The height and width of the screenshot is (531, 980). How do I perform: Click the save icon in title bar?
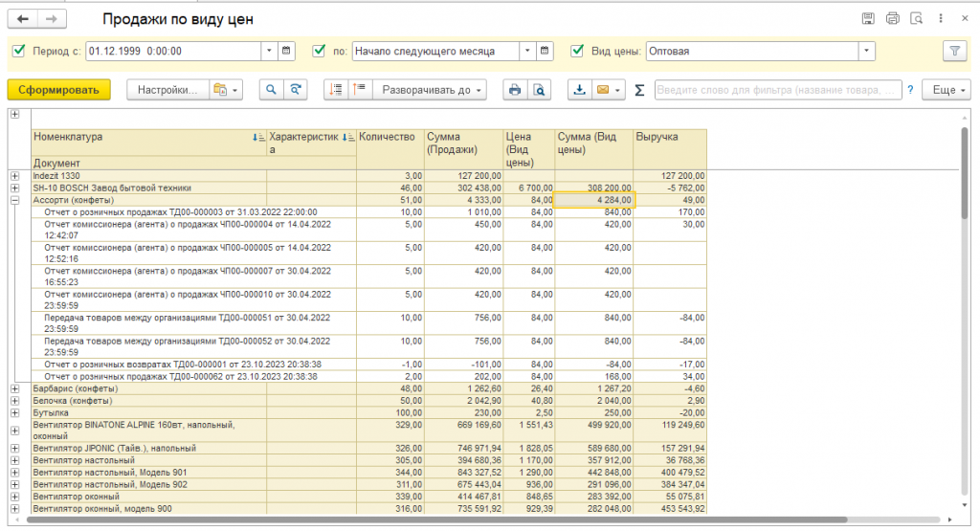click(x=868, y=18)
